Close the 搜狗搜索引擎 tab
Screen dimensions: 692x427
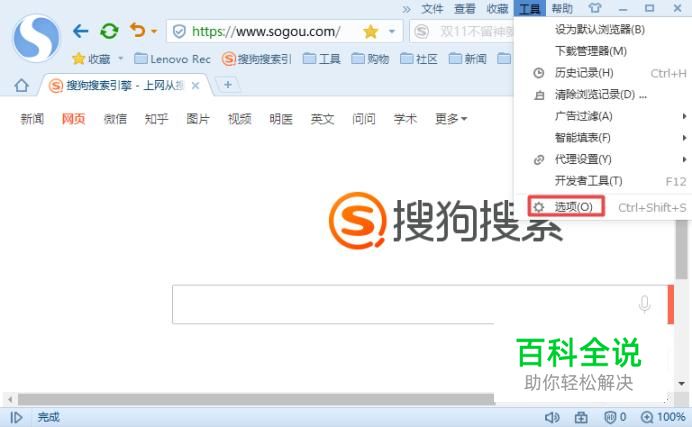196,86
